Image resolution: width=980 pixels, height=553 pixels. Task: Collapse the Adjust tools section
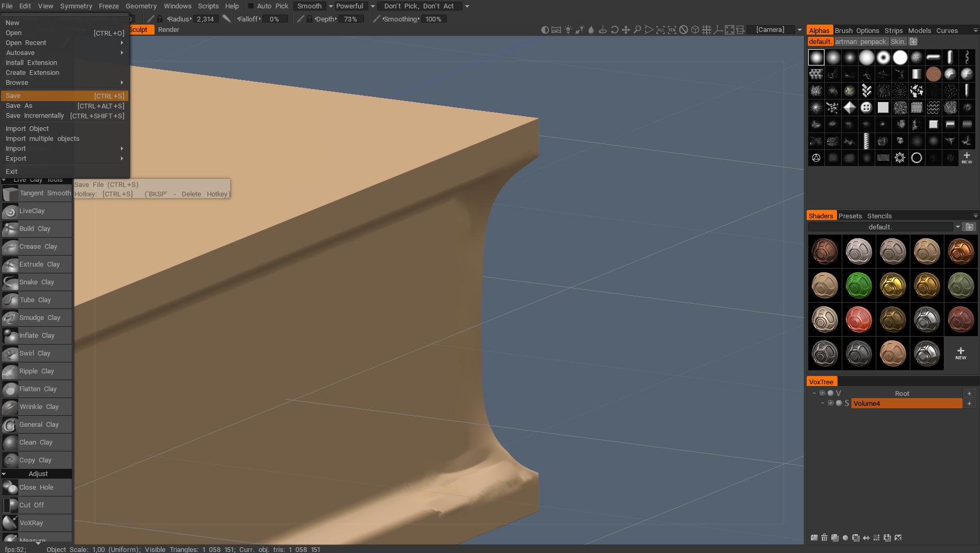(x=4, y=474)
